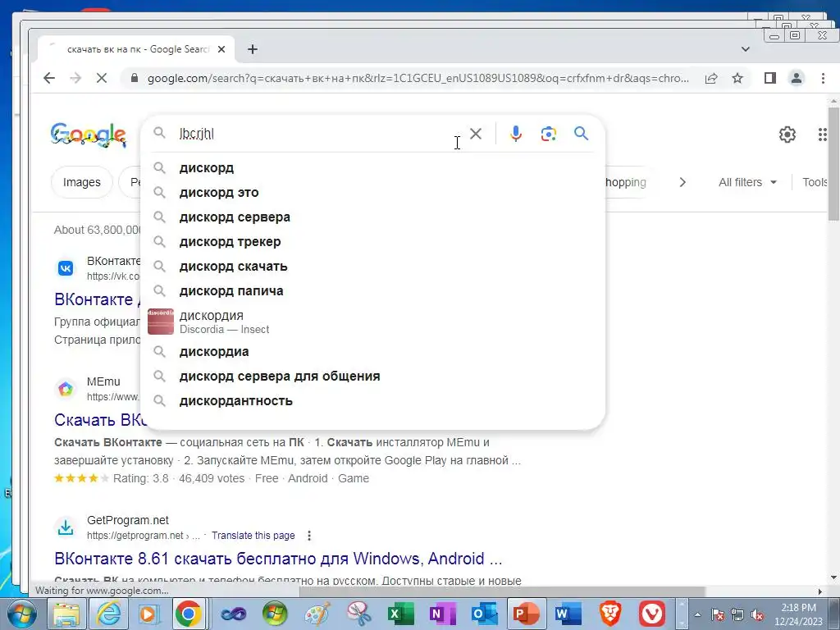Show hidden system tray icons
Viewport: 840px width, 630px height.
pos(697,614)
